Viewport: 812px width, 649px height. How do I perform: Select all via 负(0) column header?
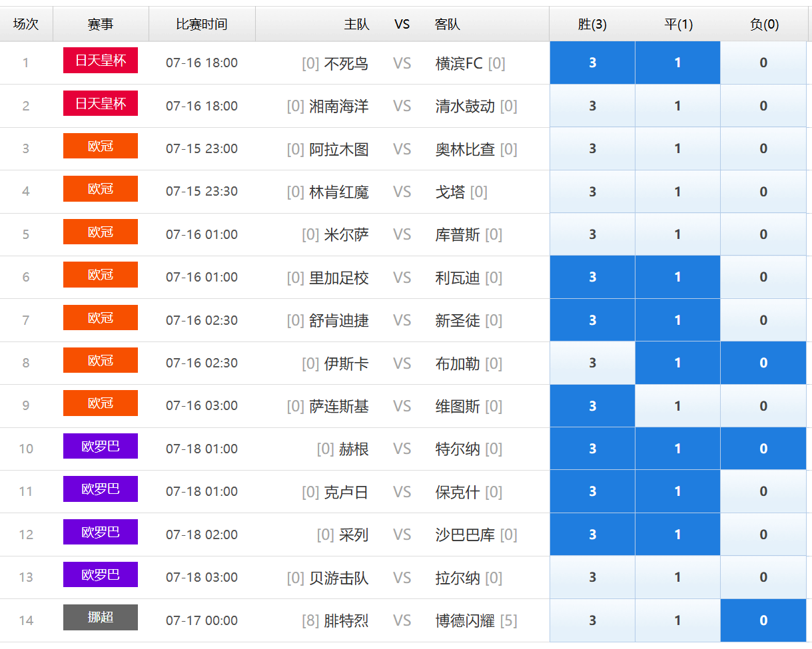coord(764,25)
